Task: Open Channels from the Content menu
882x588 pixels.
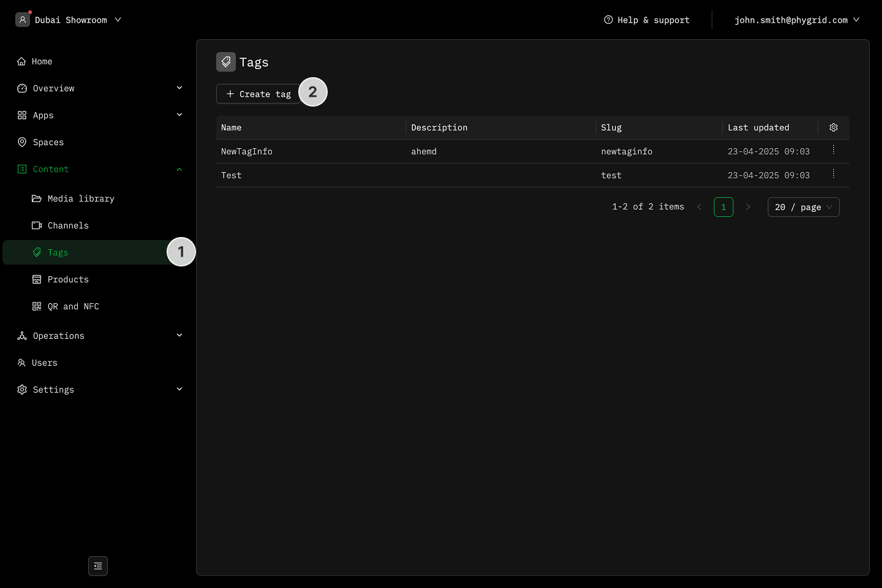Action: point(68,225)
